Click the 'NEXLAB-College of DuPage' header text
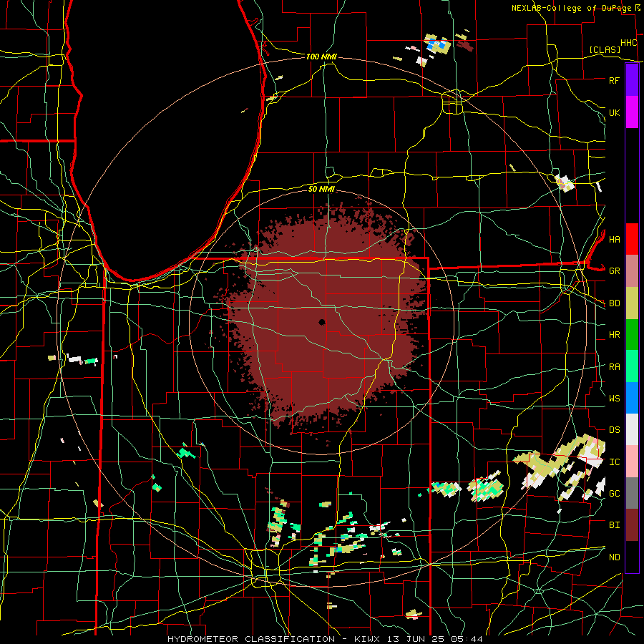 pos(571,8)
